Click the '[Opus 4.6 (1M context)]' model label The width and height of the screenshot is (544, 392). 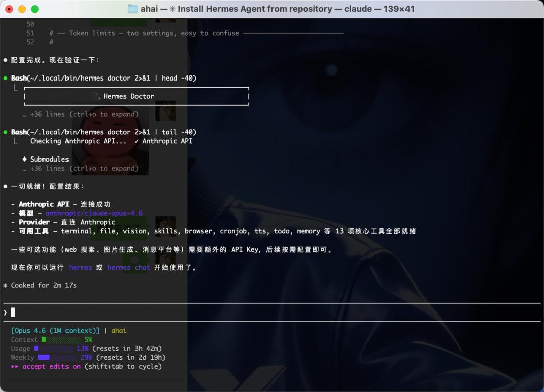click(x=55, y=330)
